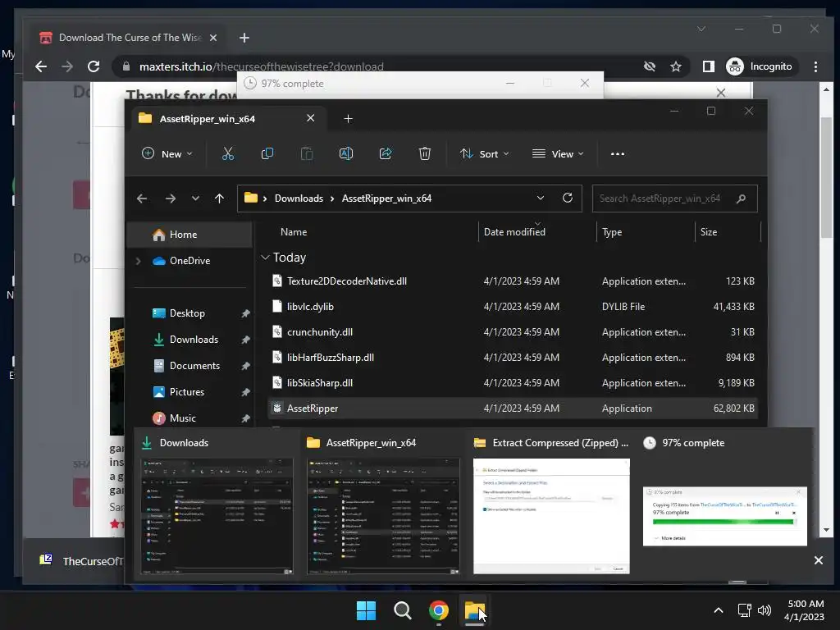This screenshot has height=630, width=840.
Task: Click the Chrome page vertical scrollbar
Action: click(826, 177)
